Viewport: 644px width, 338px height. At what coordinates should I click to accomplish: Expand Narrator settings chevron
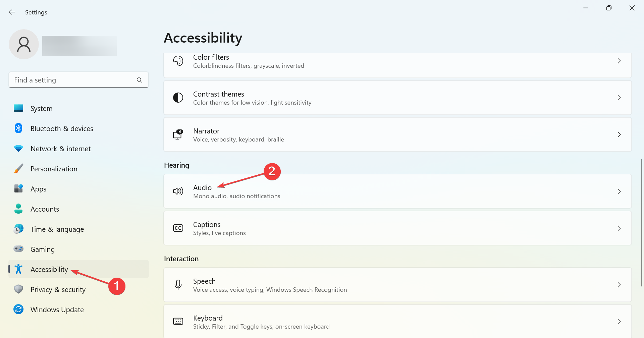[x=619, y=135]
